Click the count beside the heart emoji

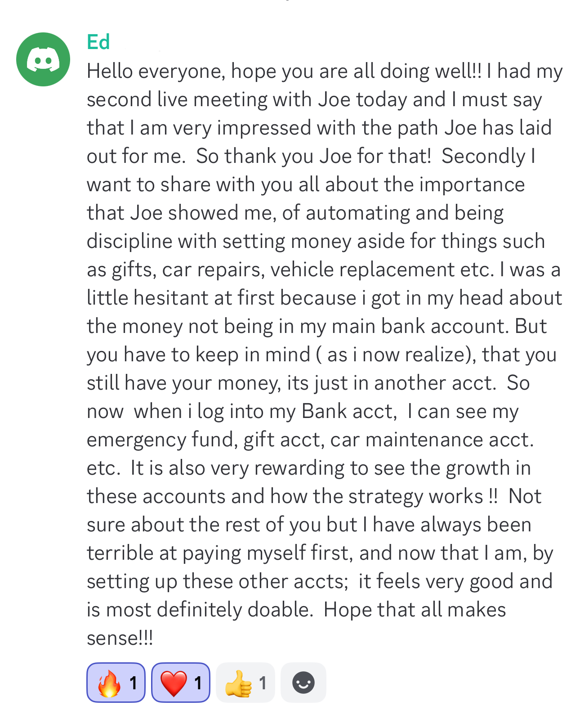(x=198, y=683)
